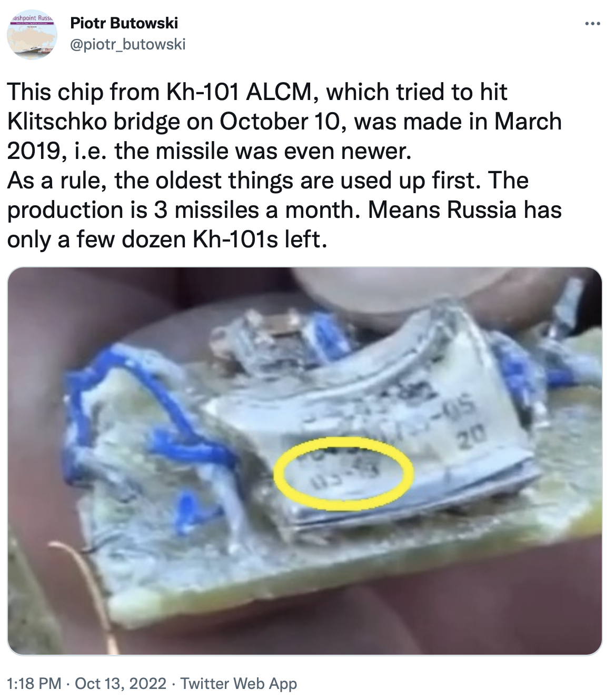Screen dimensions: 615x700
Task: Click "Kh-101s left" at tweet end
Action: pos(257,239)
